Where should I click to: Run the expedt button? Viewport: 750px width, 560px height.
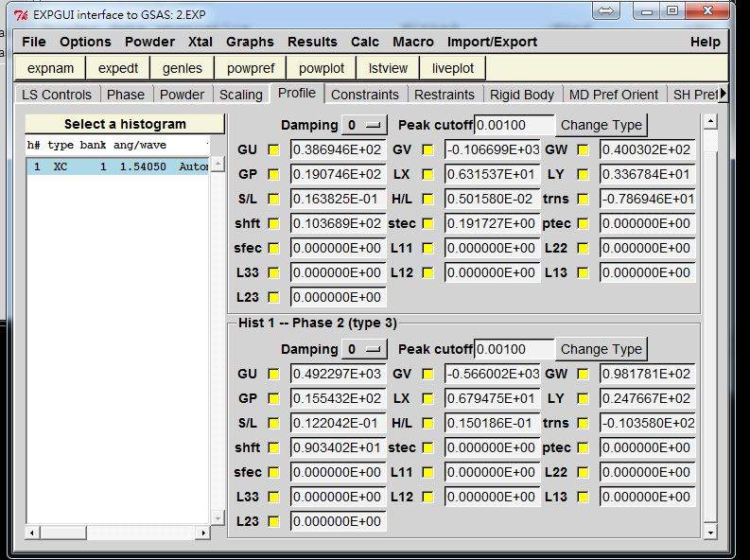pyautogui.click(x=118, y=68)
